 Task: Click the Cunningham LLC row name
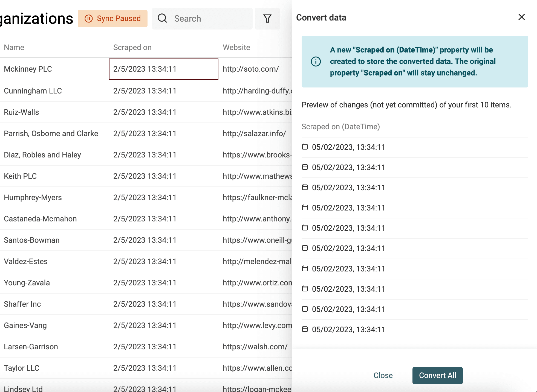coord(33,91)
